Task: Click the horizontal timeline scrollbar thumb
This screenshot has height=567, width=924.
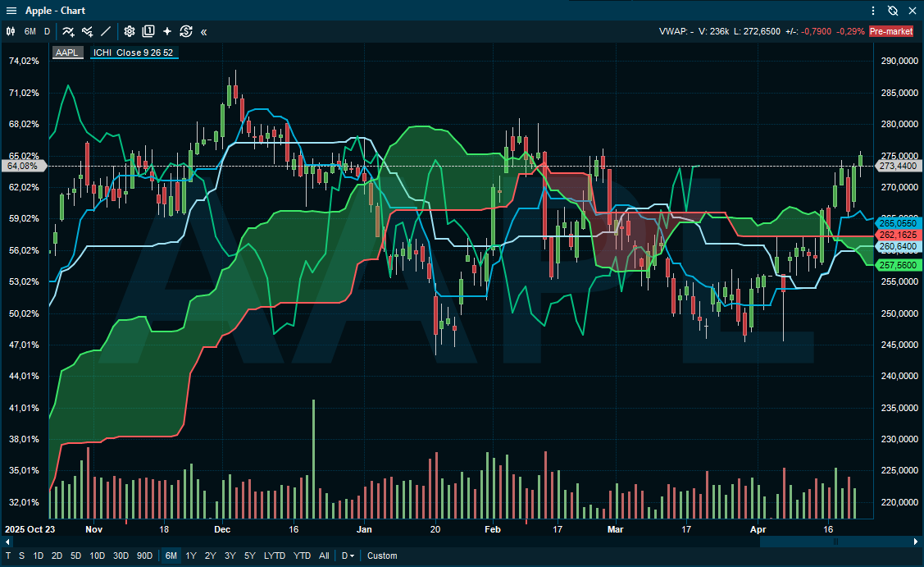Action: tap(835, 542)
